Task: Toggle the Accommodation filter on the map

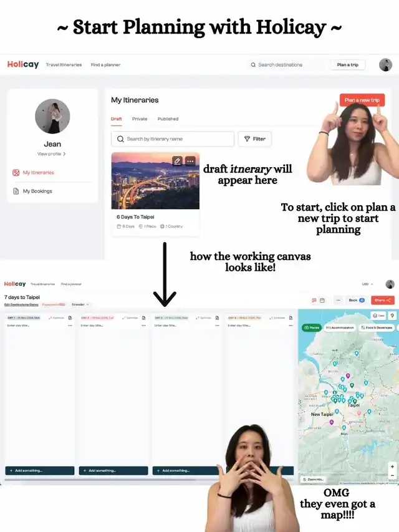Action: 339,327
